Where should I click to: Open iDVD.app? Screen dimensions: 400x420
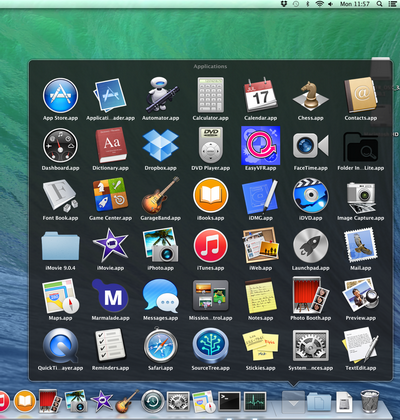pyautogui.click(x=310, y=195)
